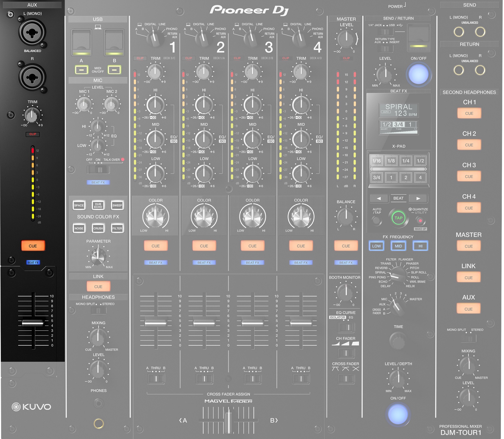Click channel 2 HI EQ knob
This screenshot has width=504, height=439.
tap(204, 105)
